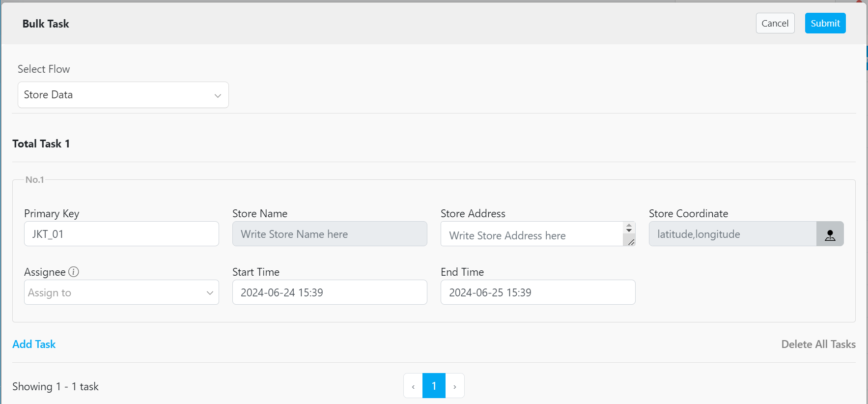868x404 pixels.
Task: Open the End Time date field
Action: pos(538,292)
